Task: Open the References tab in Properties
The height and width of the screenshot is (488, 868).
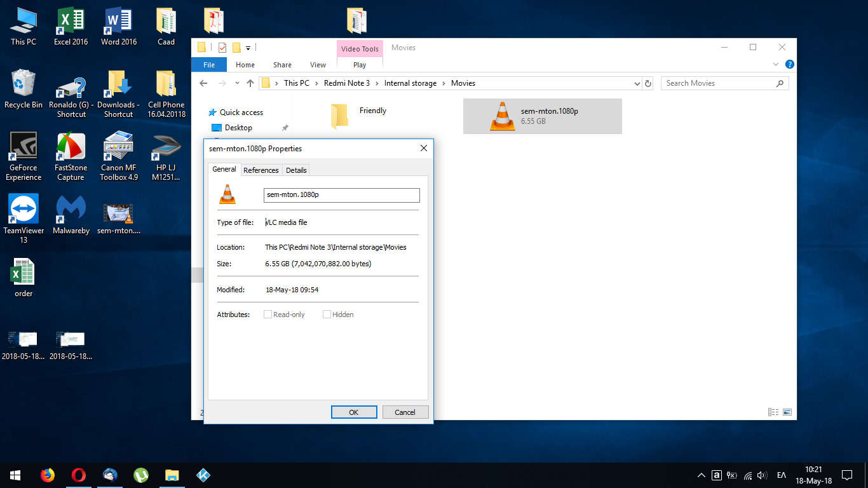Action: tap(261, 170)
